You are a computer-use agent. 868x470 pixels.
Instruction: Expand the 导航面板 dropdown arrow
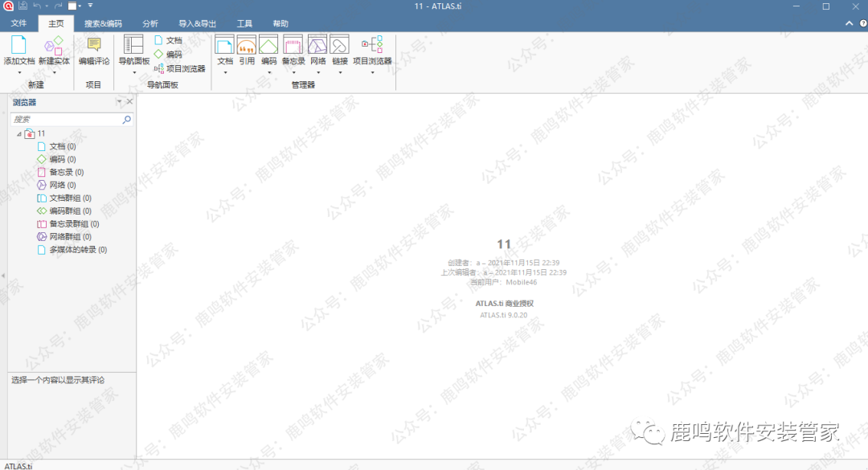point(134,72)
